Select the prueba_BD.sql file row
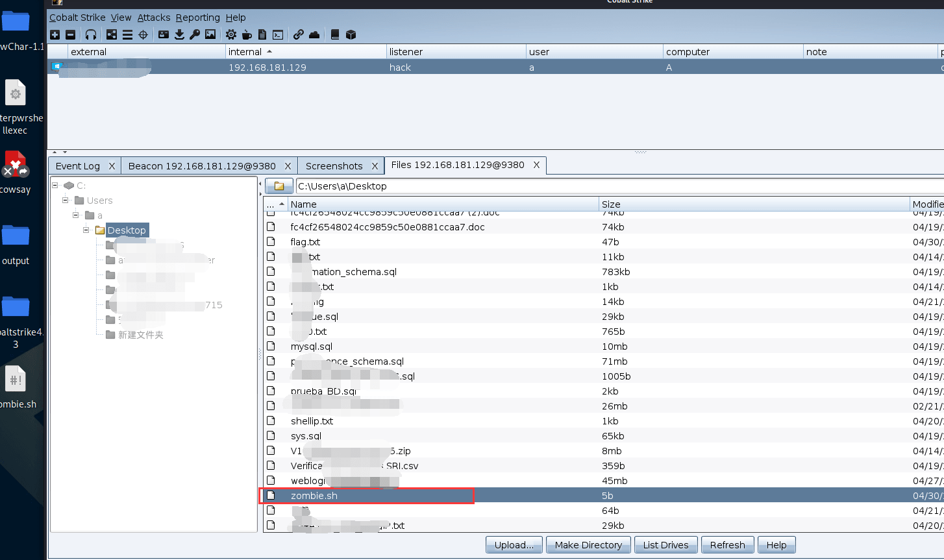This screenshot has height=560, width=944. pos(603,391)
